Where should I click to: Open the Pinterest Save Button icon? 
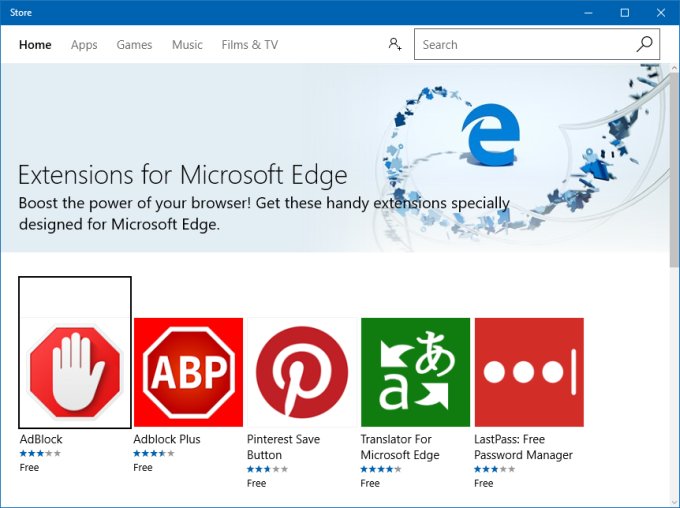tap(302, 372)
